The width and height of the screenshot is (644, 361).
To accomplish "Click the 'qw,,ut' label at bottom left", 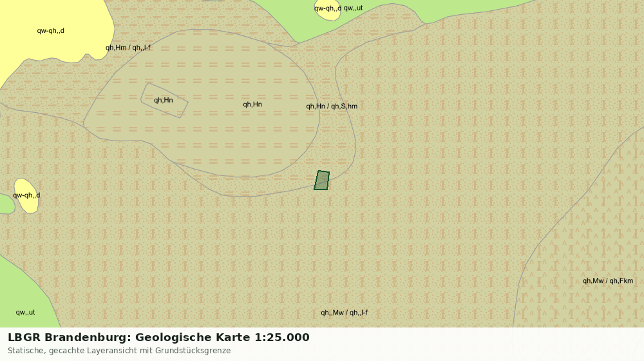I will 26,313.
